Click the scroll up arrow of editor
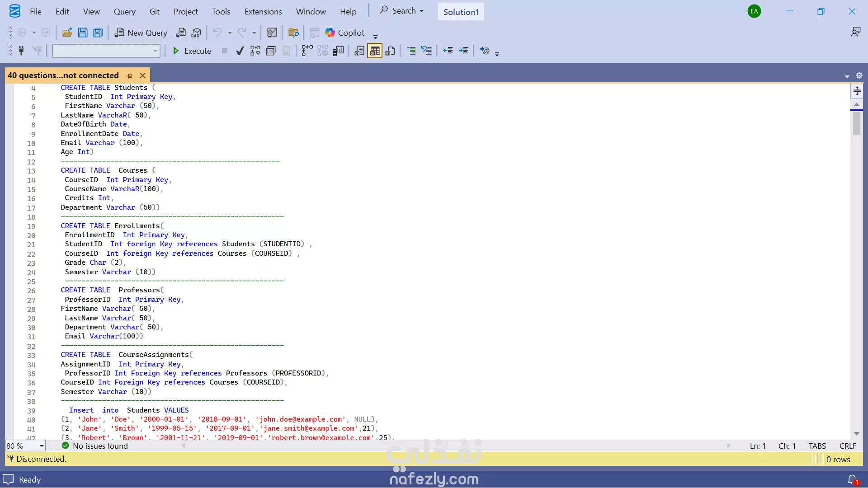The image size is (868, 488). [x=857, y=104]
